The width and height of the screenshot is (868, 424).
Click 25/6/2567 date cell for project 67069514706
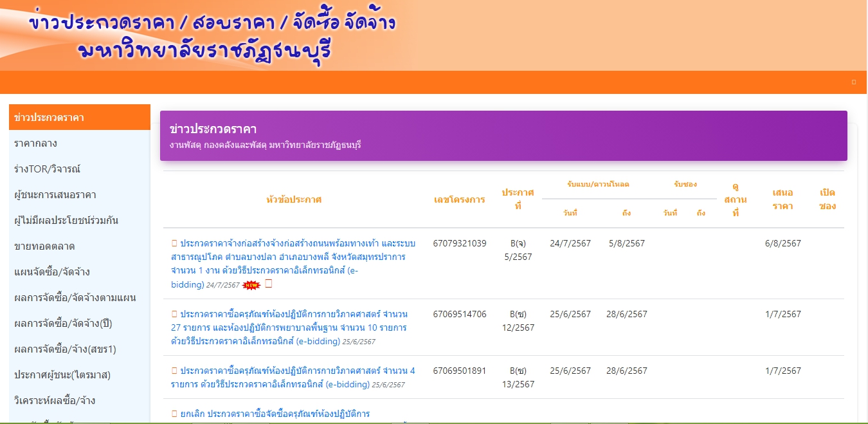[x=570, y=314]
